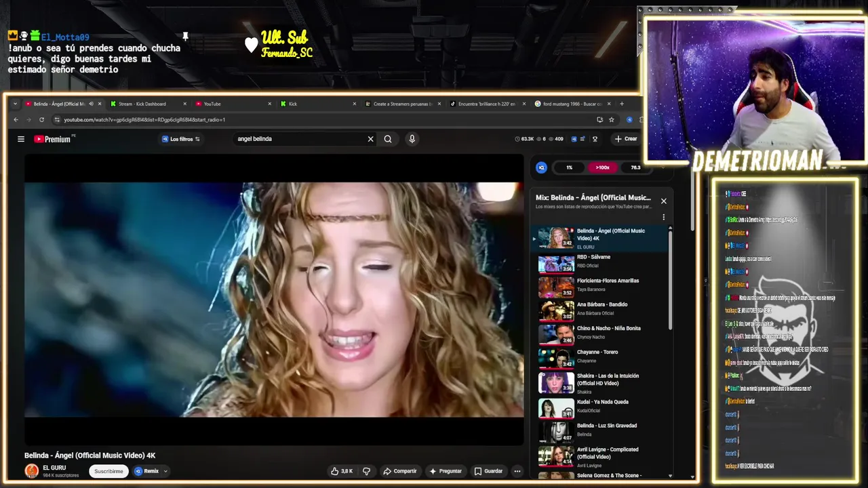
Task: Switch to the YouTube tab
Action: pos(232,104)
